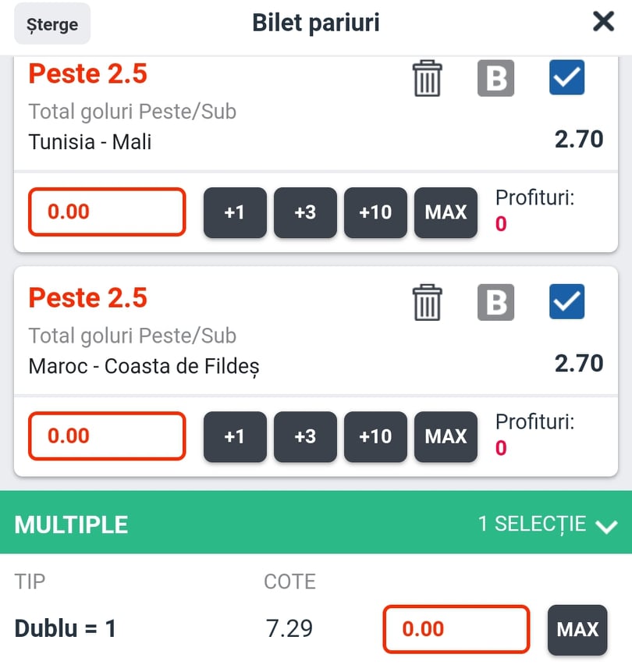Uncheck the Maroc - Coasta de Fildeș checkbox
The image size is (632, 672).
[566, 301]
